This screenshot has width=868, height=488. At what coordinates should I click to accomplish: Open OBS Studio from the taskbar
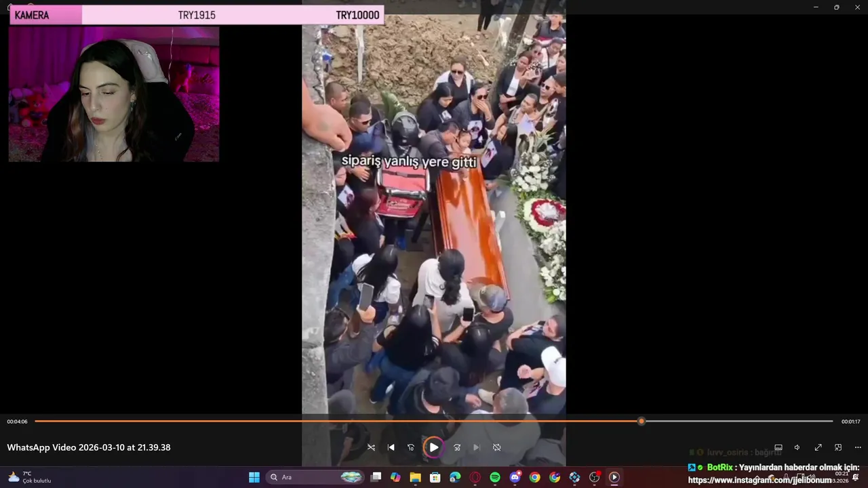pos(594,477)
